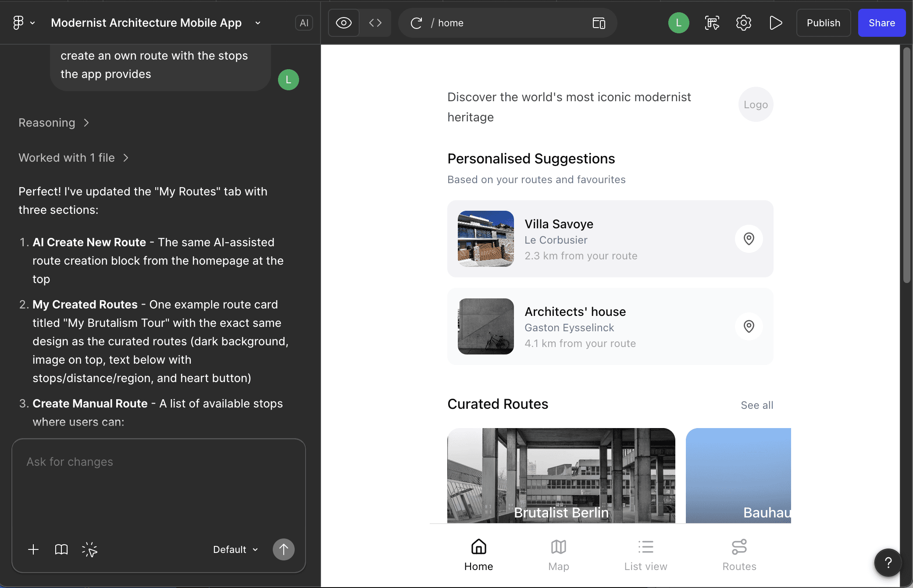Viewport: 913px width, 588px height.
Task: Open responsive device size icon
Action: [599, 23]
